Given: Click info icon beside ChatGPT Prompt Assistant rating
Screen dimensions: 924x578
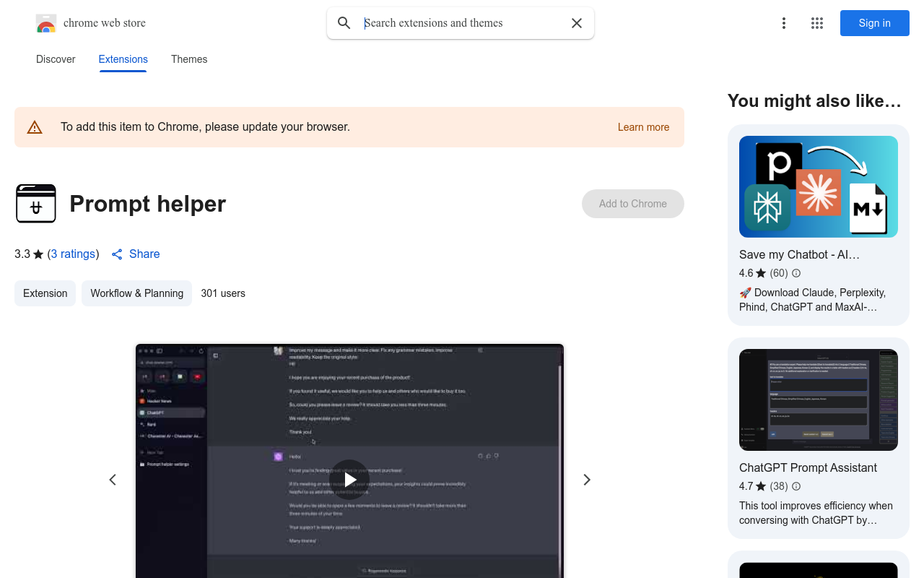Looking at the screenshot, I should (x=796, y=486).
